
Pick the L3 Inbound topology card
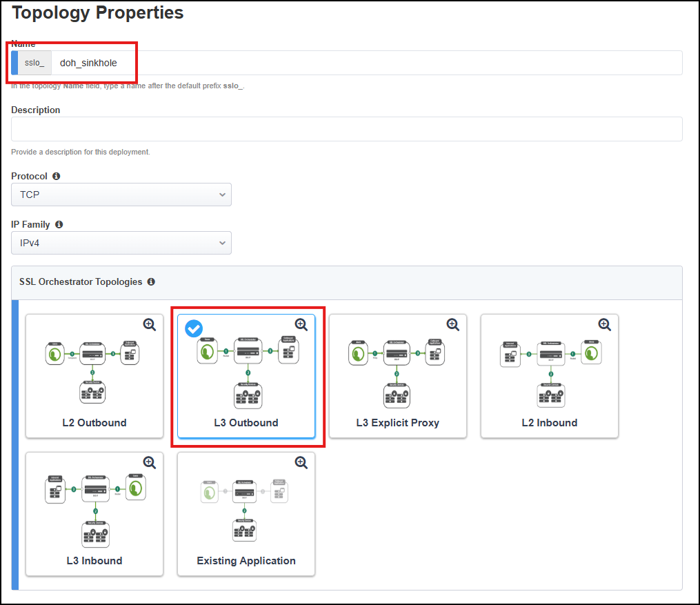point(94,514)
